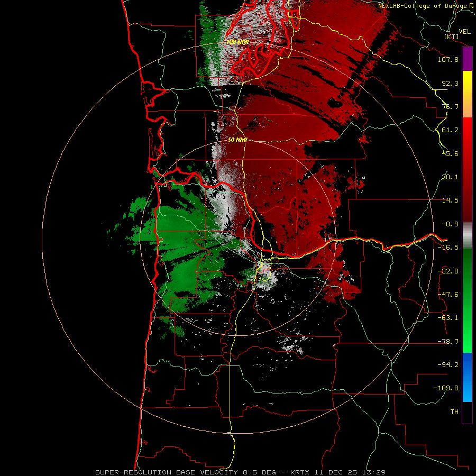Click the -78.7 legend value
Viewport: 476px width, 476px height.
click(448, 342)
